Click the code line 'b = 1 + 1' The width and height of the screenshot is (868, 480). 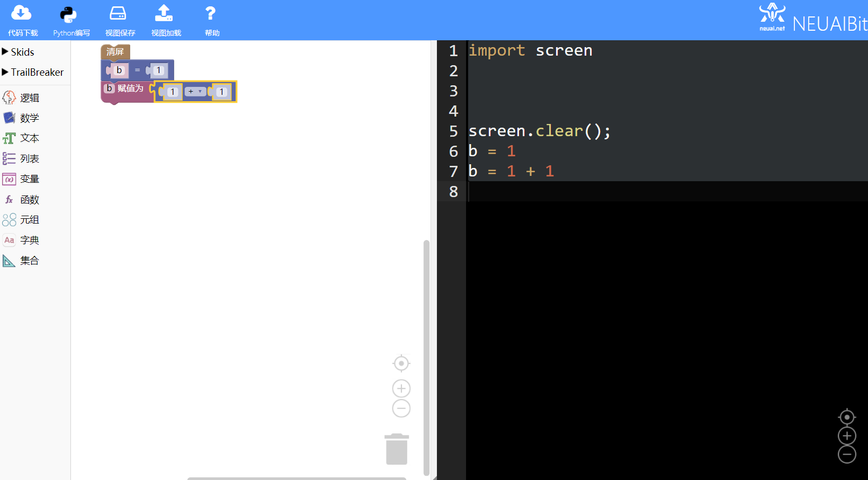pos(511,171)
